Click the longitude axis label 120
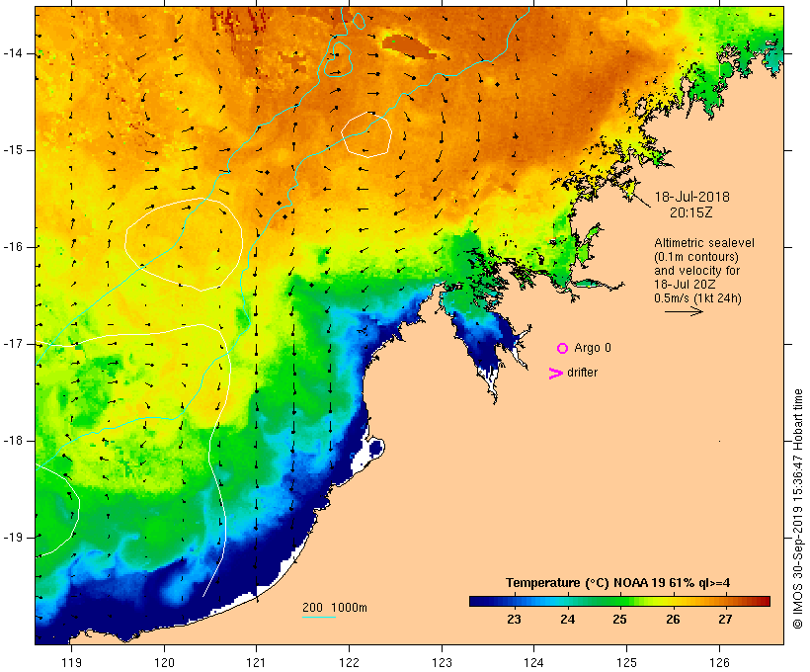810x672 pixels. click(164, 663)
